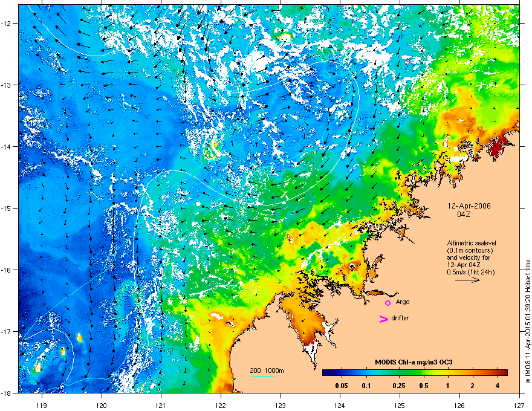The width and height of the screenshot is (532, 411).
Task: Click the colorbar tick label '0.25'
Action: (x=398, y=386)
